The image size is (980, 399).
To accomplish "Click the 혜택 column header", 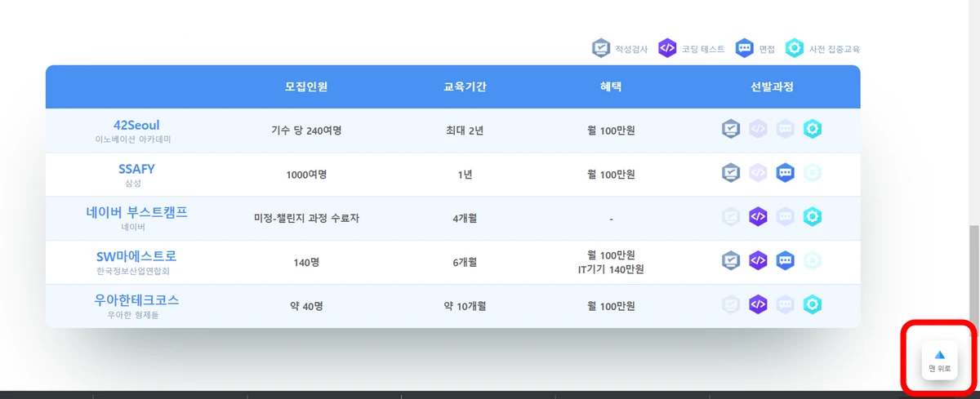I will click(x=611, y=86).
